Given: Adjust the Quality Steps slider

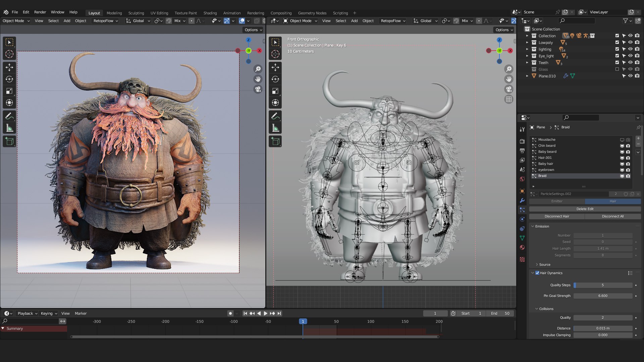Looking at the screenshot, I should click(603, 285).
